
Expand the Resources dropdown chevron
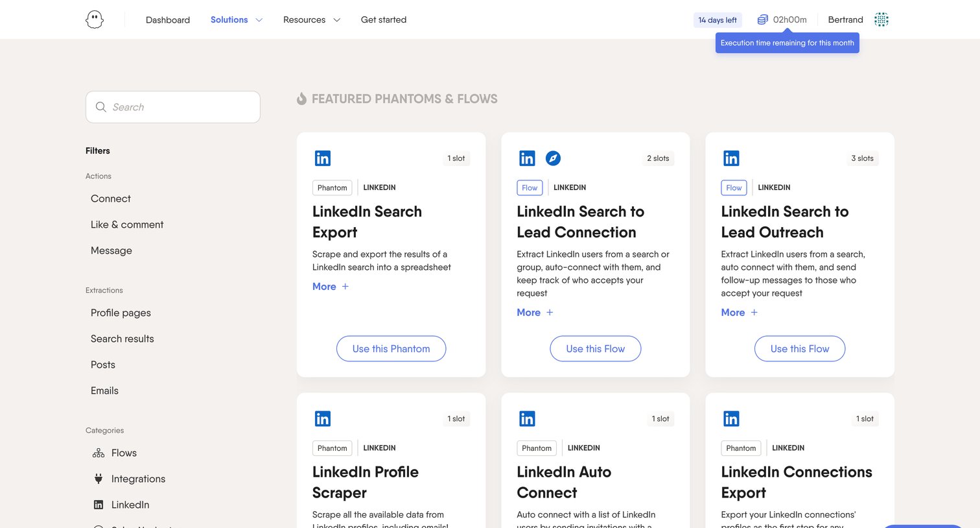click(337, 20)
